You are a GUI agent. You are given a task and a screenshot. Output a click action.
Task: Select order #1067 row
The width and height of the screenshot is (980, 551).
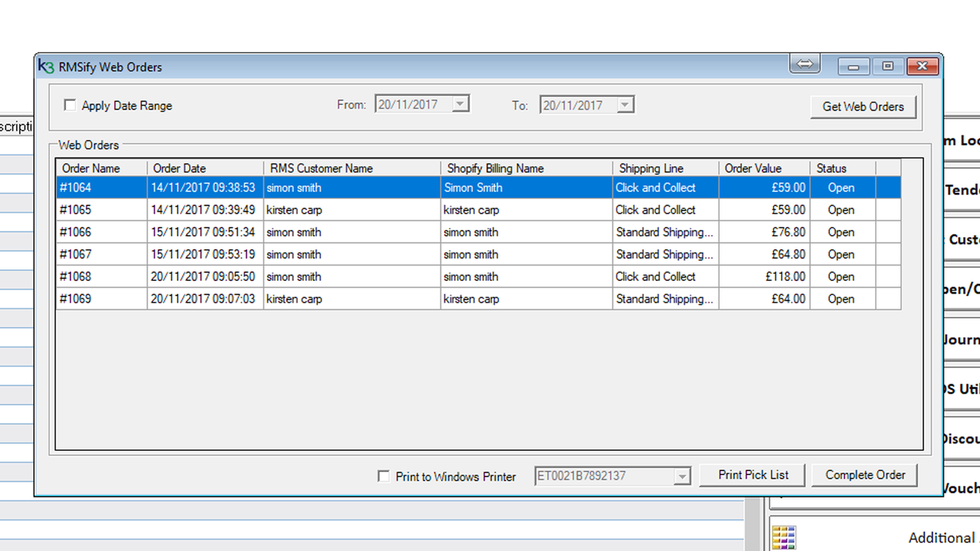[479, 254]
